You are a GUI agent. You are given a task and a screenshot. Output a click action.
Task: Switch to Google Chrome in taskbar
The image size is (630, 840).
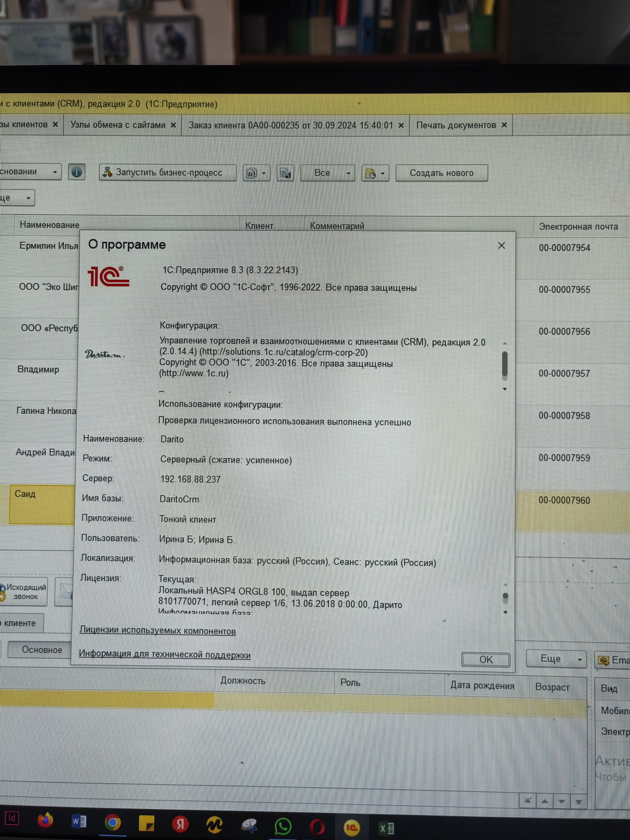(113, 823)
